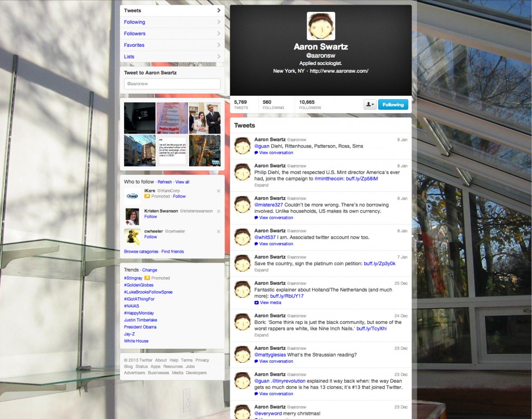
Task: Open the #HappyMonday trend
Action: pyautogui.click(x=139, y=313)
